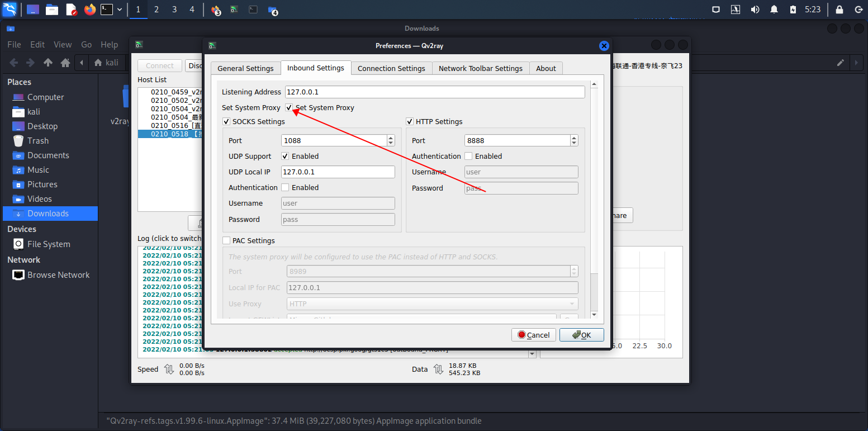The width and height of the screenshot is (868, 431).
Task: Increase the SOCKS port with up arrow
Action: coord(391,138)
